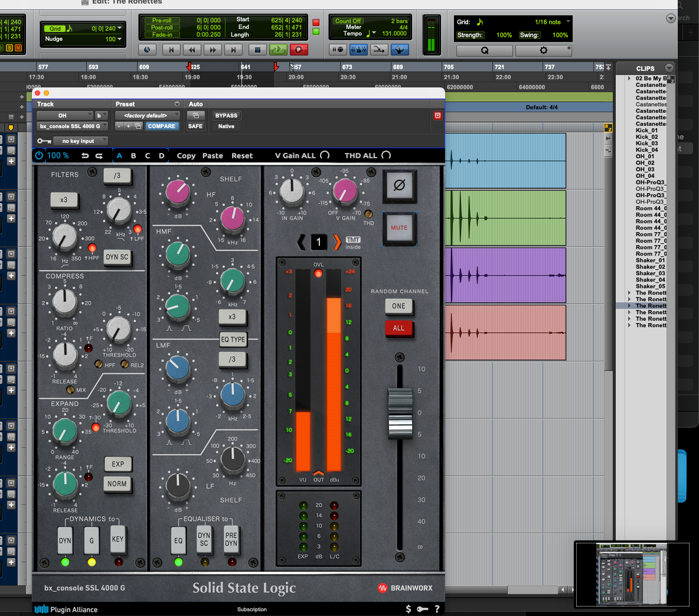
Task: Open the no key input dropdown
Action: [x=80, y=141]
